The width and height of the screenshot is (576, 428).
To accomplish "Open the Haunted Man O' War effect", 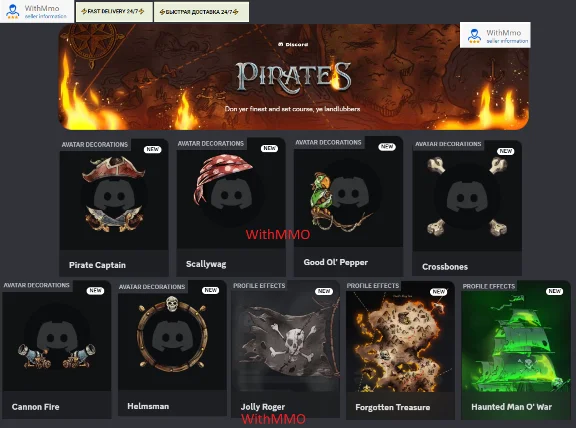I will pyautogui.click(x=515, y=342).
